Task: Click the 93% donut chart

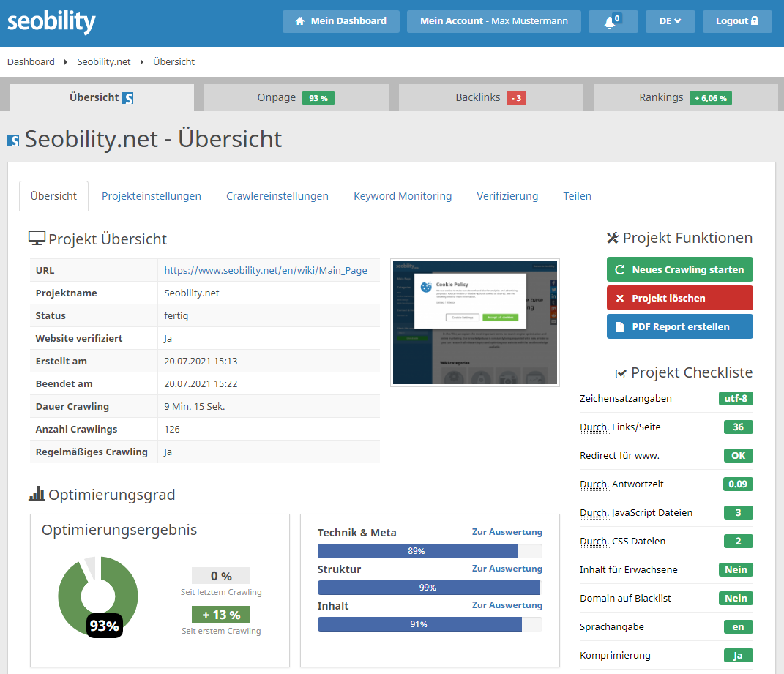Action: pos(98,596)
